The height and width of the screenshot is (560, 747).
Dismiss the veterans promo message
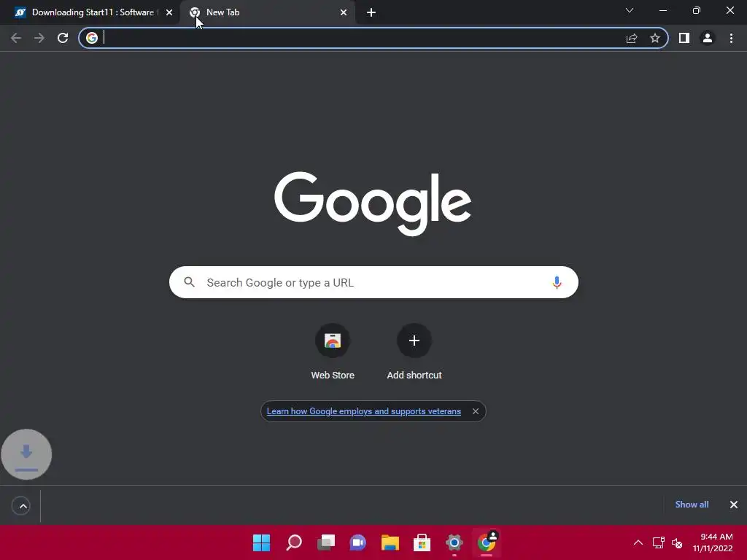pos(476,411)
